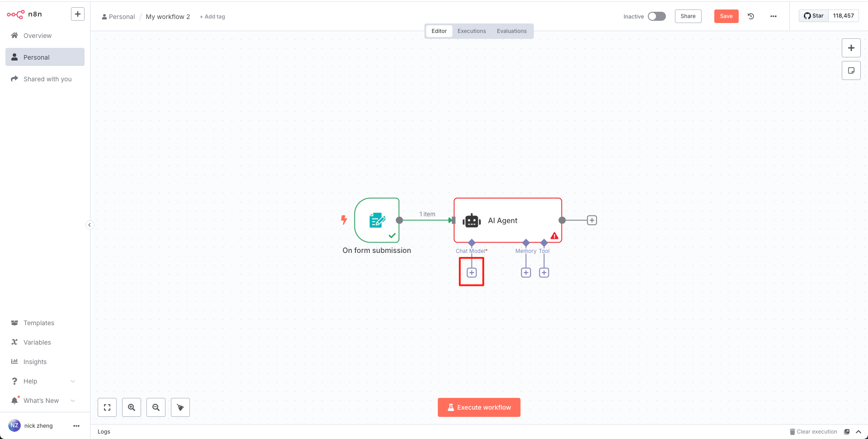Click Execute workflow

(479, 407)
